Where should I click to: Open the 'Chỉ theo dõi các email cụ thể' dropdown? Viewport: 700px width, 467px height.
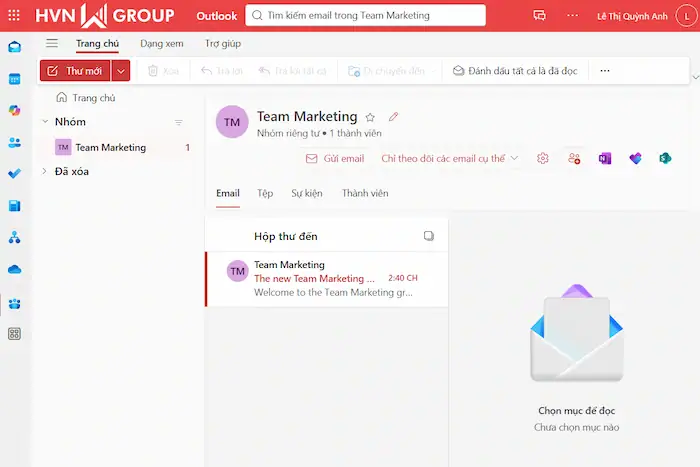coord(450,158)
